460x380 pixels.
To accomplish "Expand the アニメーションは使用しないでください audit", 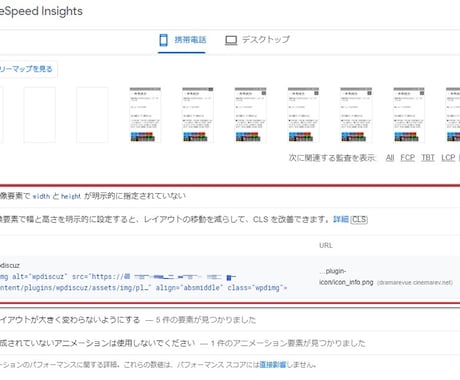I will (x=230, y=343).
